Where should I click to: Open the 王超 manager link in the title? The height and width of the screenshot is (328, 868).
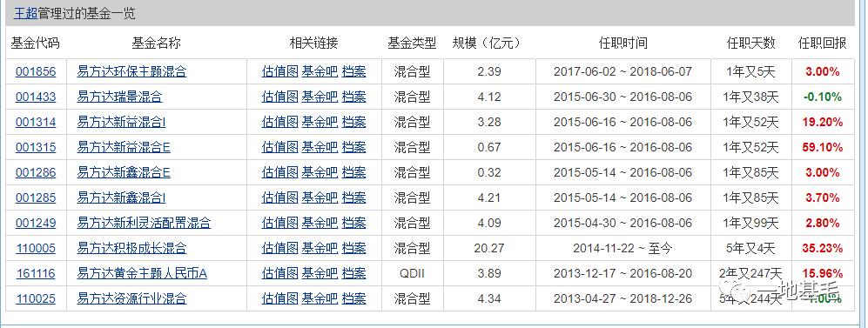coord(25,13)
